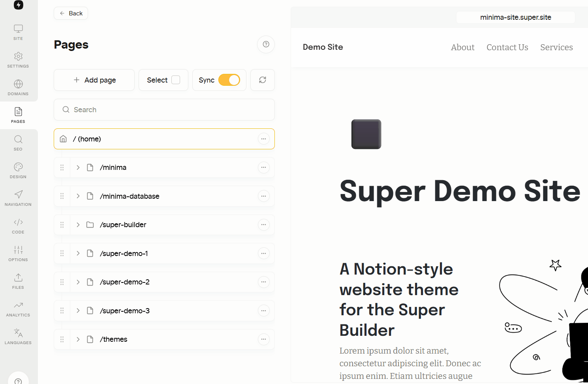Open Languages translation section
Screen dimensions: 588x384
(x=18, y=337)
